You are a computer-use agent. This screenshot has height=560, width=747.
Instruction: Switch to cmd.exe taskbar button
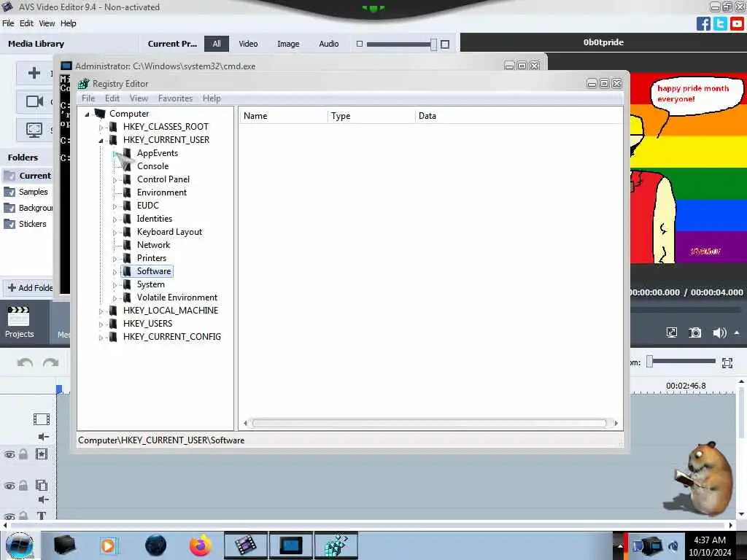coord(290,545)
